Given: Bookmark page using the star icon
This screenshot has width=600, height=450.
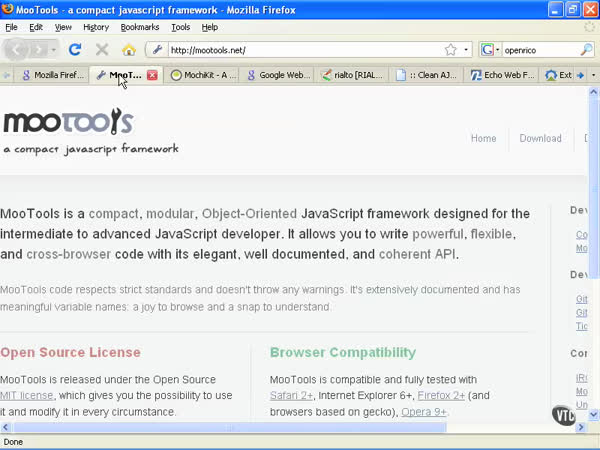Looking at the screenshot, I should (451, 49).
